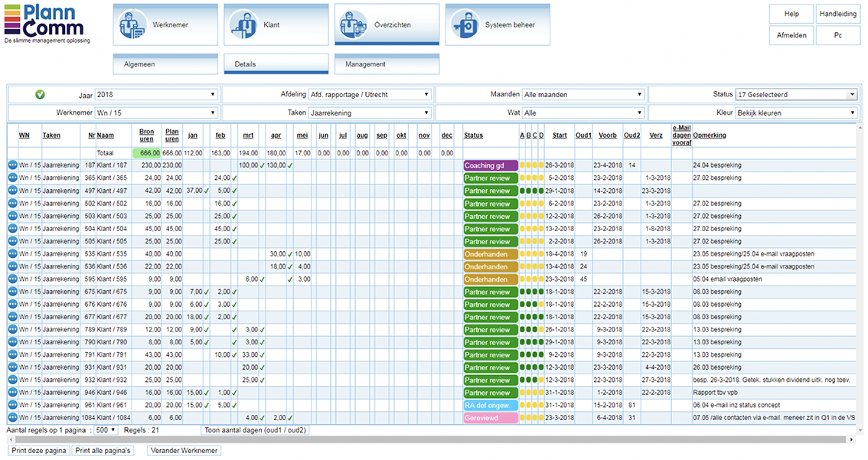Screen dimensions: 868x460
Task: Click the Overzichten icon
Action: click(x=354, y=24)
